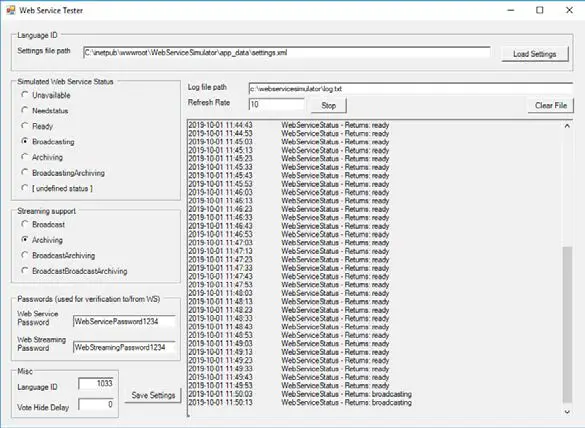Maximize the Web Service Tester window

(540, 10)
